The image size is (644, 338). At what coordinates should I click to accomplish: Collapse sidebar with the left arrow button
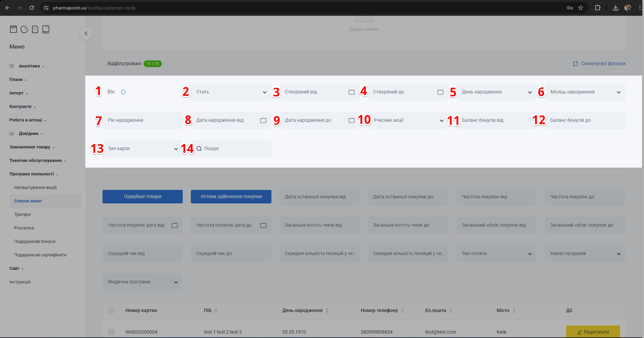86,33
